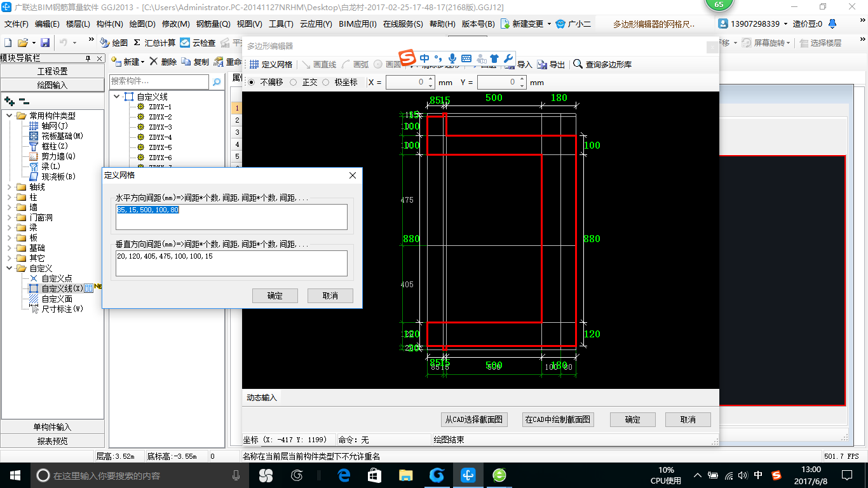Collapse 自定义 folder in navigator
Viewport: 868px width, 488px height.
click(10, 268)
